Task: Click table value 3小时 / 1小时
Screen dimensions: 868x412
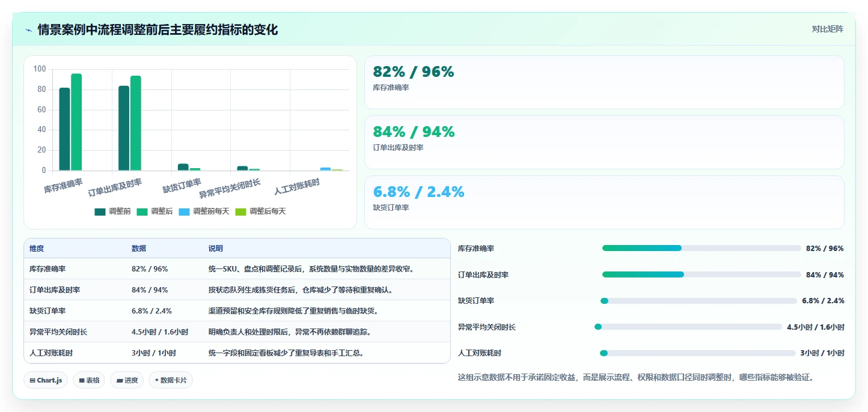Action: point(154,353)
